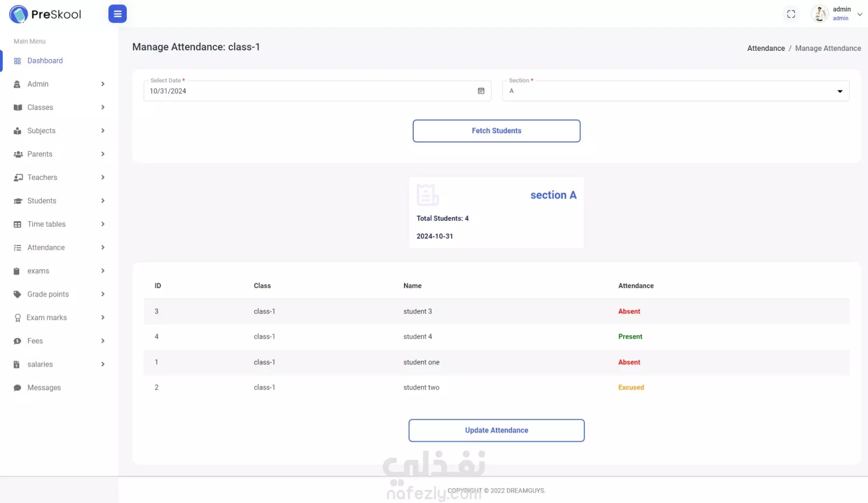Click the Parents people icon
This screenshot has height=503, width=868.
coord(18,154)
